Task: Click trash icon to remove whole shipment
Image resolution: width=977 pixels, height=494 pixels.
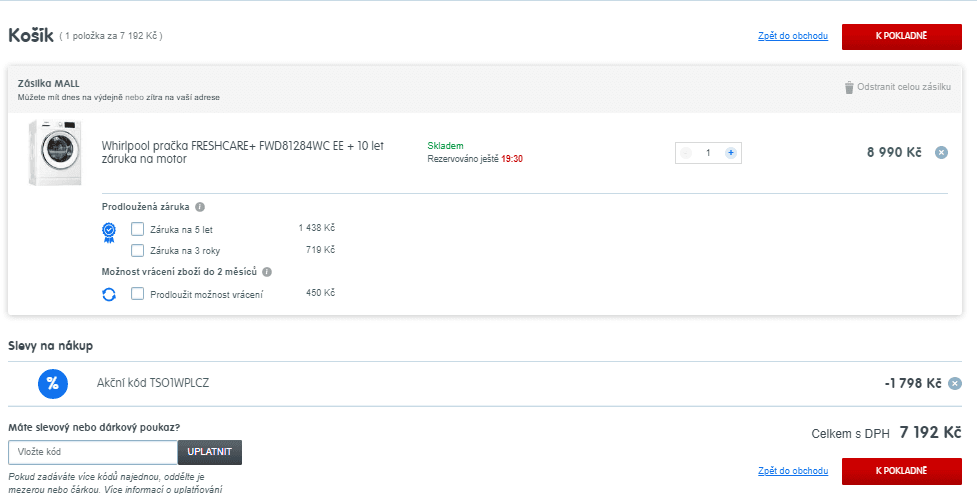Action: [x=849, y=87]
